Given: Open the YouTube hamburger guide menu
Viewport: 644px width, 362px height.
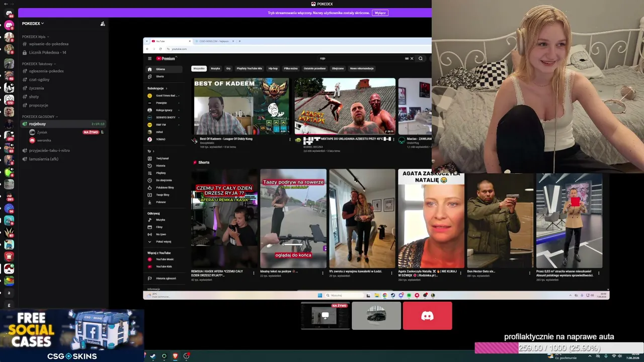Looking at the screenshot, I should point(149,58).
